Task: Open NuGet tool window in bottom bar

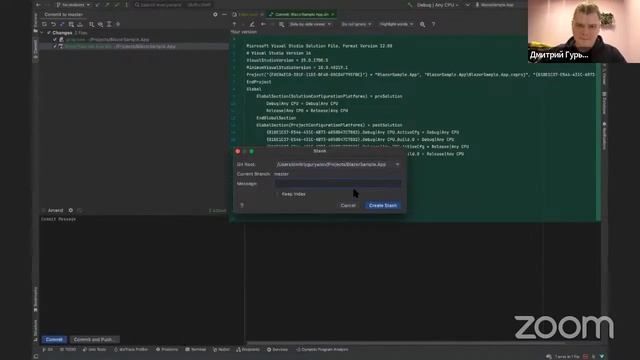Action: [x=222, y=350]
